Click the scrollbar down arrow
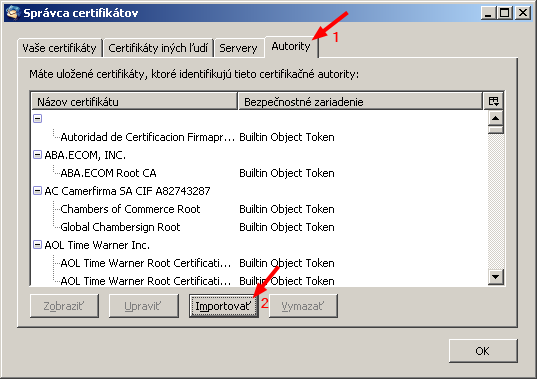This screenshot has width=537, height=379. 496,277
